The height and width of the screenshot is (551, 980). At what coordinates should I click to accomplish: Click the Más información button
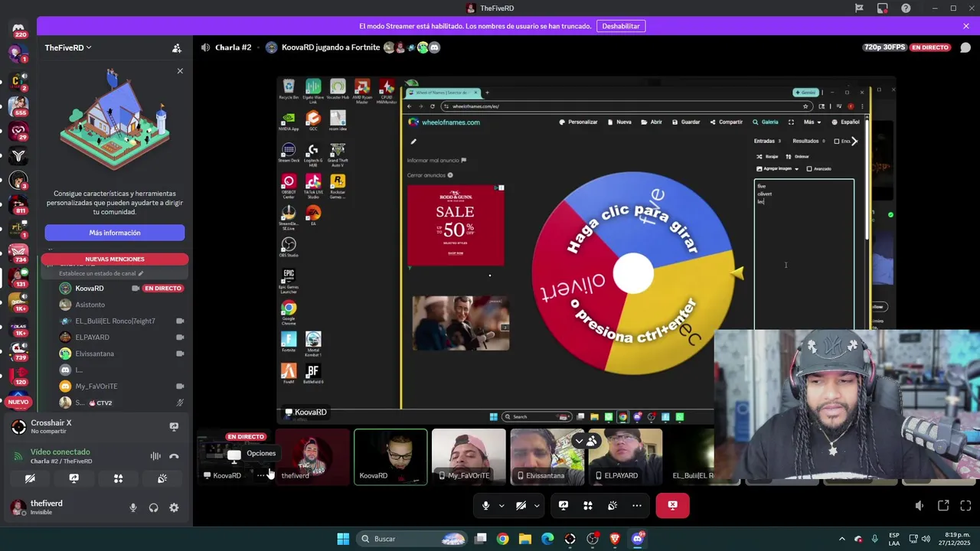(115, 233)
